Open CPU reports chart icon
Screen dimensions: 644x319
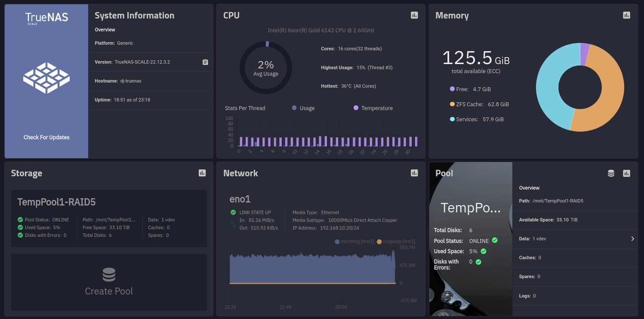pos(414,15)
